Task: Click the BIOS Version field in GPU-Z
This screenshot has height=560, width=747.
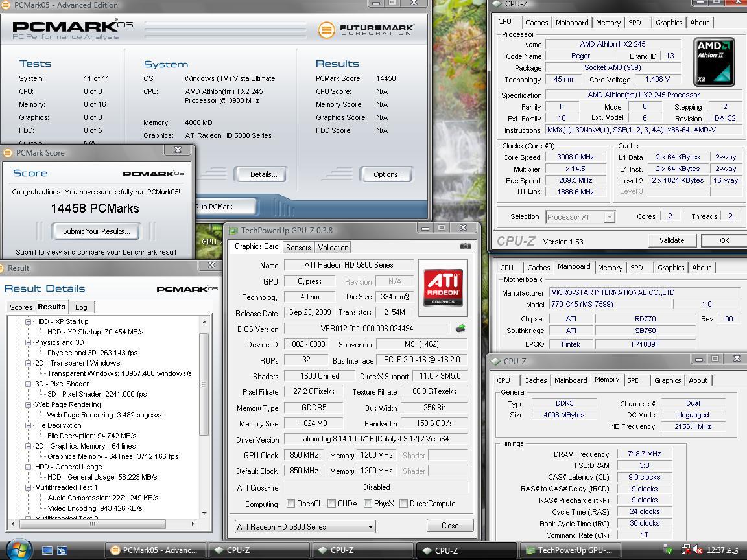Action: (367, 329)
